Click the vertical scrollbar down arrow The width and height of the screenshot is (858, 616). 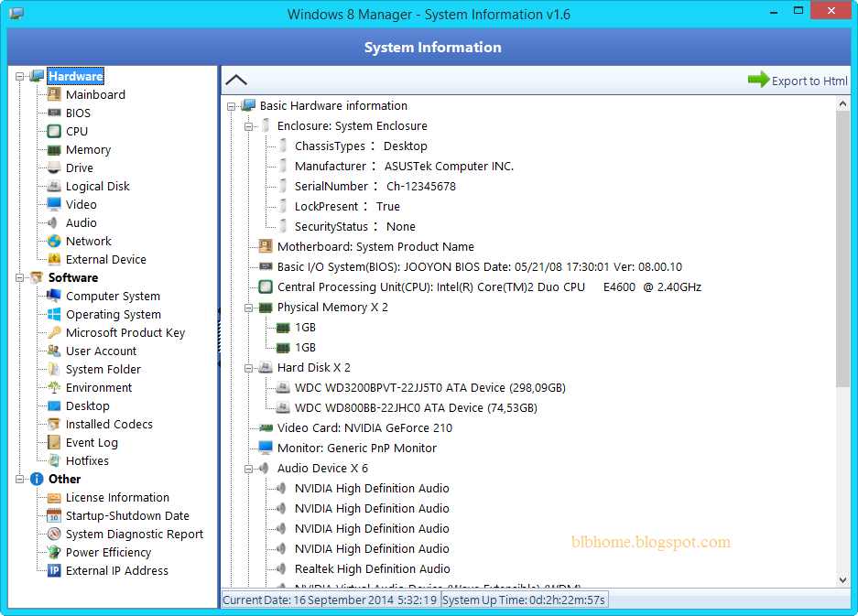click(x=842, y=580)
